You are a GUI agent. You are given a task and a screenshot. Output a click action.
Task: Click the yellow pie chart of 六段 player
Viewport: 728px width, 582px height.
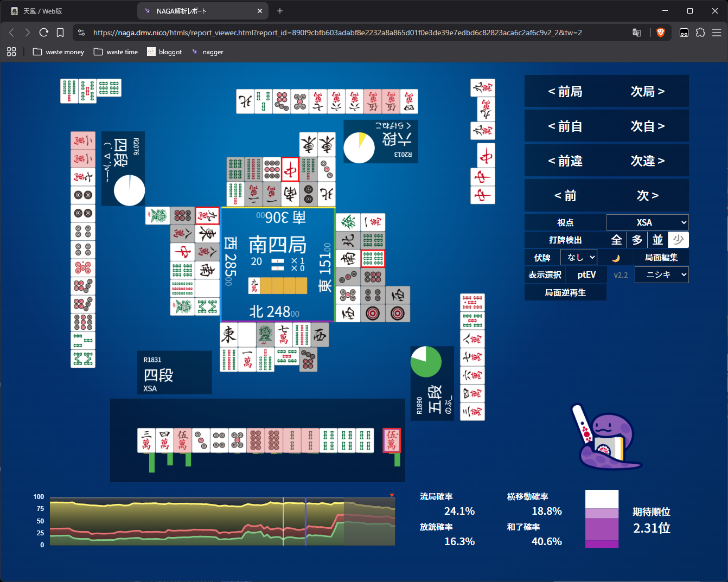pyautogui.click(x=359, y=148)
